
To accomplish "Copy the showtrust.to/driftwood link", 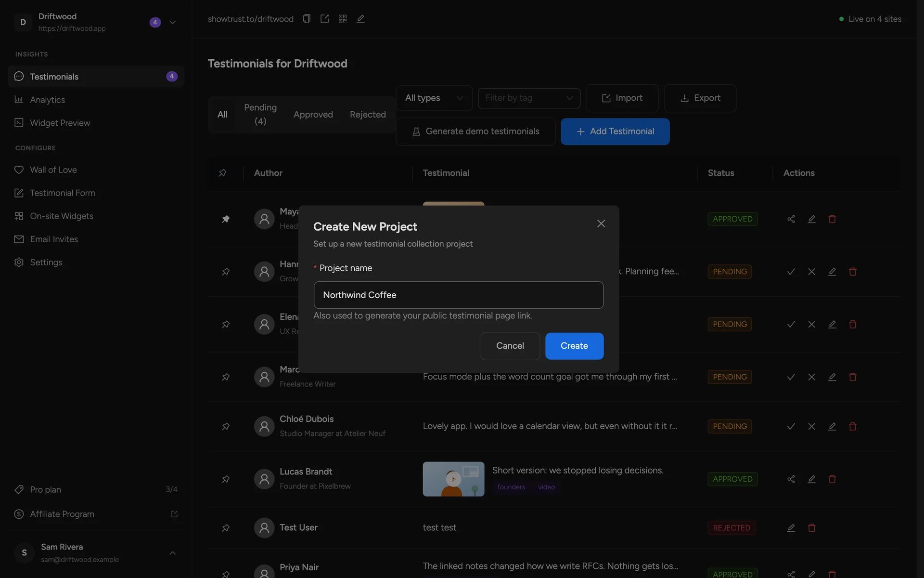I will (307, 19).
